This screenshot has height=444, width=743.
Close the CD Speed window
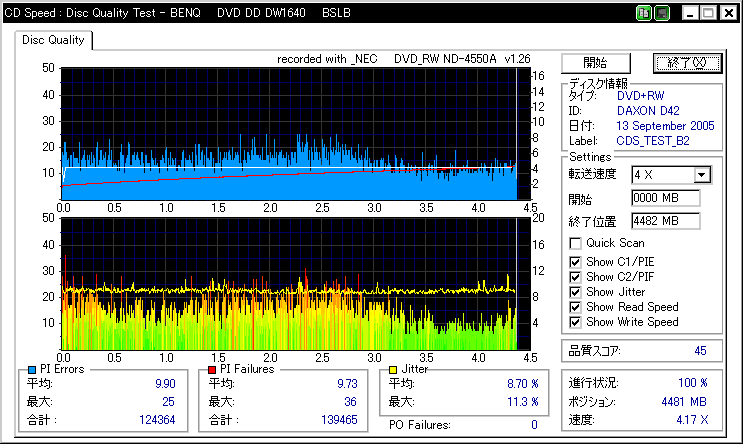click(728, 13)
